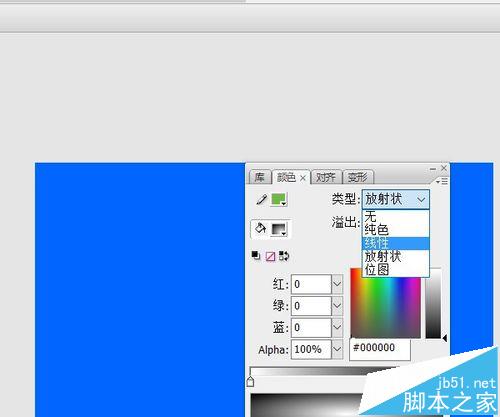Image resolution: width=500 pixels, height=417 pixels.
Task: Click the swap colors icon
Action: (x=284, y=256)
